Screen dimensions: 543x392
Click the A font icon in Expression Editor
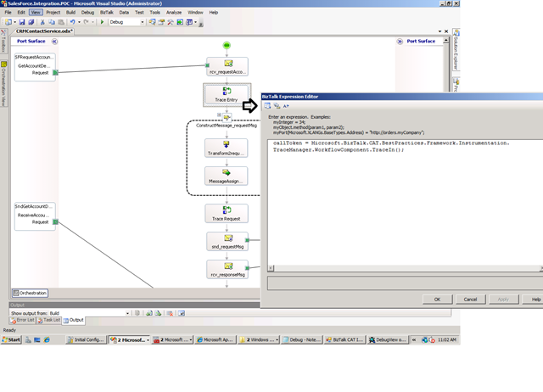click(x=286, y=106)
